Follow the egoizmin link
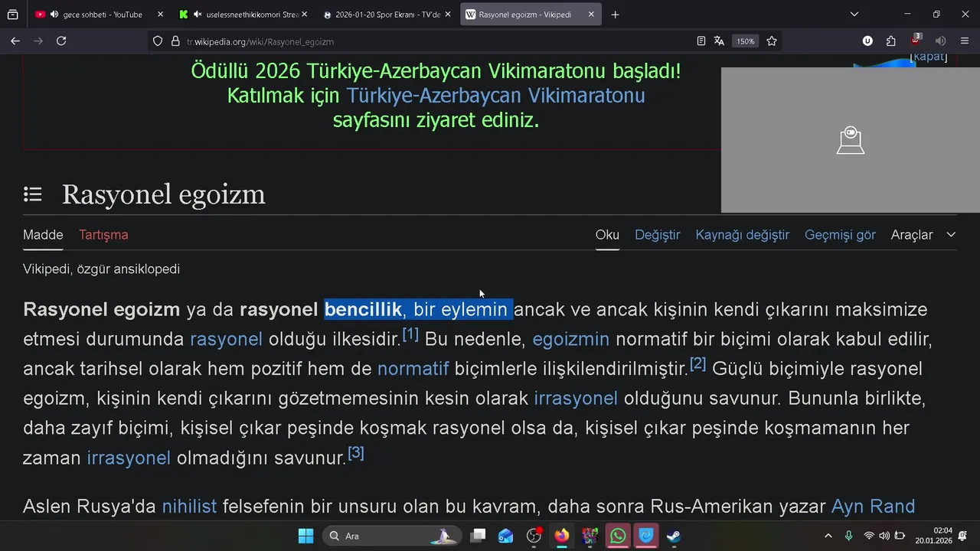The height and width of the screenshot is (551, 980). (571, 339)
